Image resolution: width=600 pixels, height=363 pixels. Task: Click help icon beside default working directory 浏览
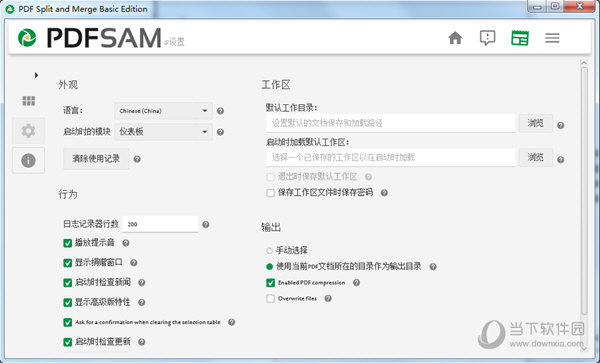click(561, 125)
